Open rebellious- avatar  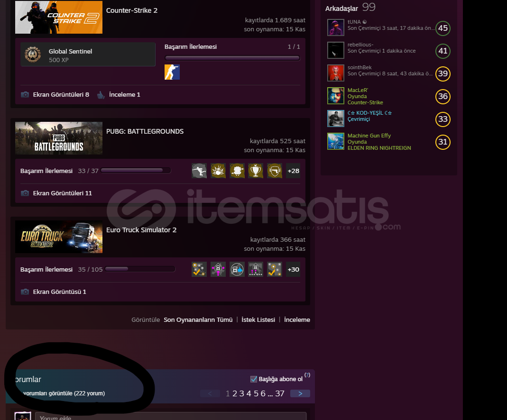pos(336,50)
